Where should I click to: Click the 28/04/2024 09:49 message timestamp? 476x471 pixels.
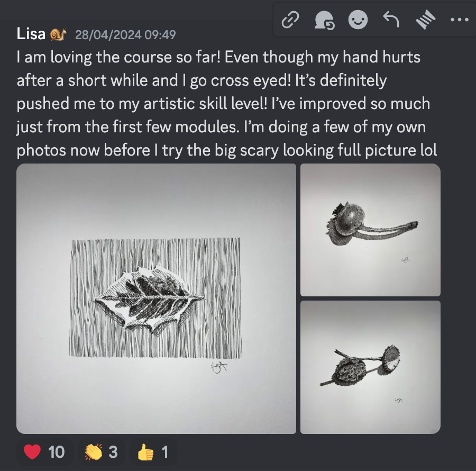point(125,35)
